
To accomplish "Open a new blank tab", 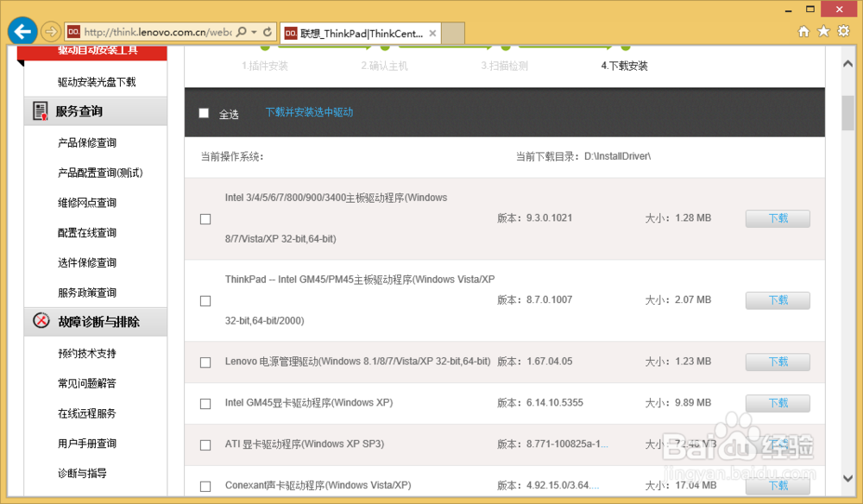I will pos(453,33).
